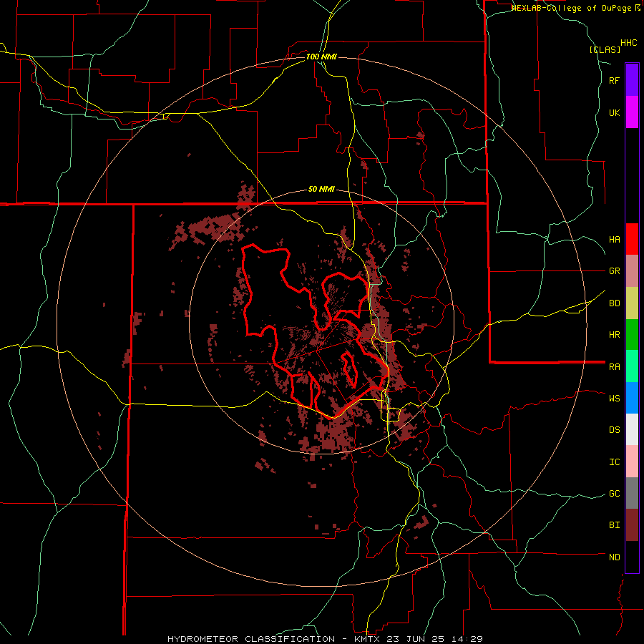Screen dimensions: 644x644
Task: Click the 'ND' legend label
Action: point(614,557)
